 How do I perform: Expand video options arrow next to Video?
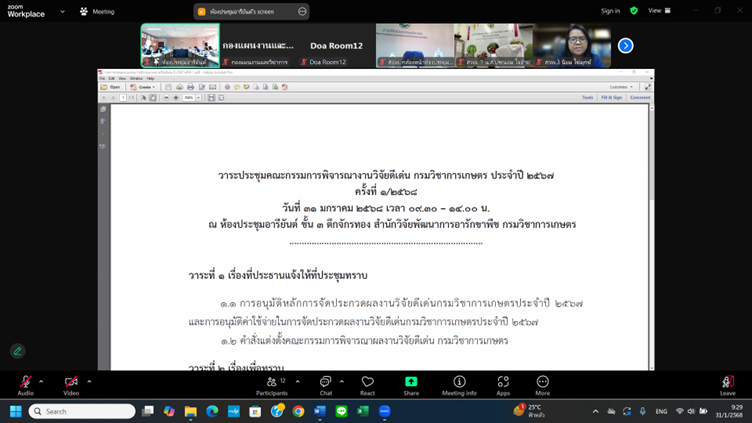coord(89,382)
